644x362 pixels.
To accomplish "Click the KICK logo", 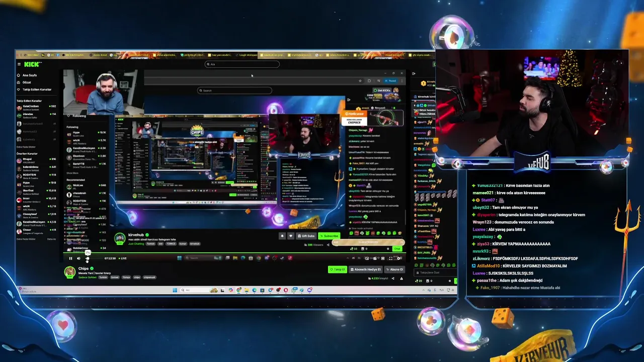I will (x=32, y=64).
